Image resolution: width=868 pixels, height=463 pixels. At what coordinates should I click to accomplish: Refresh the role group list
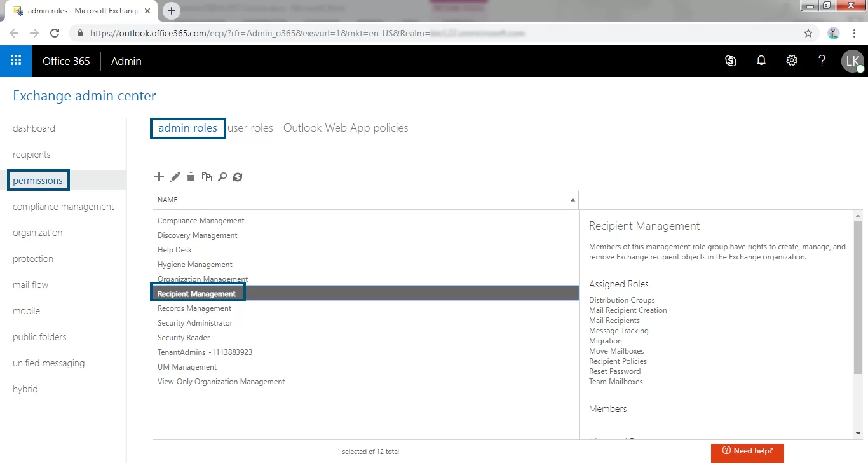(238, 177)
